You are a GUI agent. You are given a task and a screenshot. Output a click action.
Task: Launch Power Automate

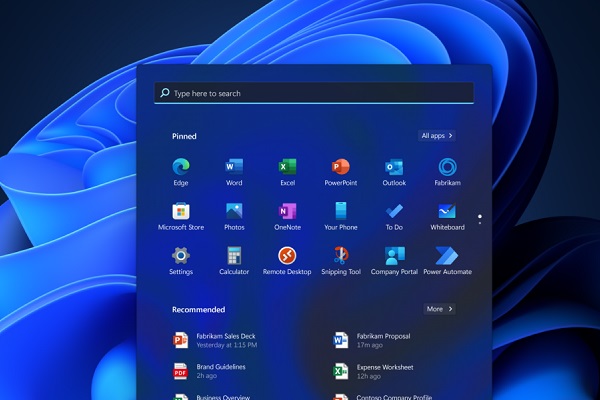447,261
